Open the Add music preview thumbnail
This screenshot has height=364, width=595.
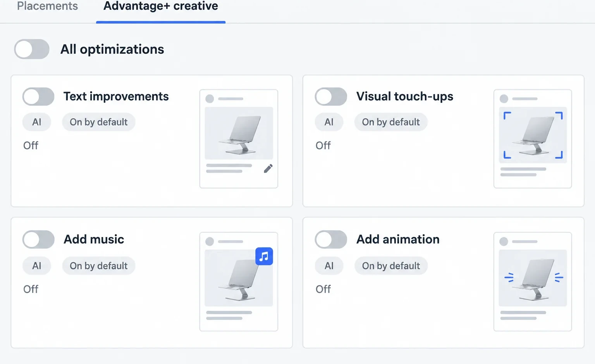pyautogui.click(x=239, y=282)
